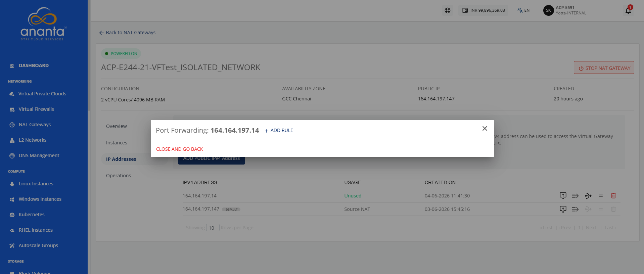The height and width of the screenshot is (274, 644).
Task: Open Linux Instances page
Action: 36,184
